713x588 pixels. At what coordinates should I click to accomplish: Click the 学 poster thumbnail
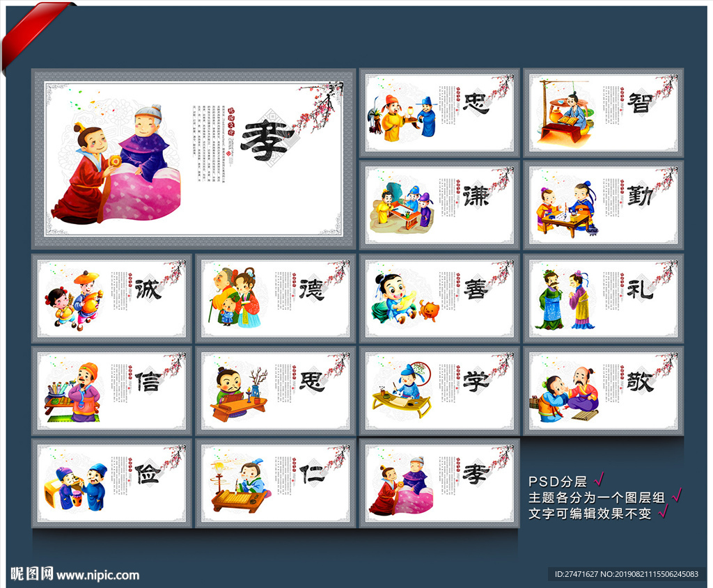click(439, 391)
